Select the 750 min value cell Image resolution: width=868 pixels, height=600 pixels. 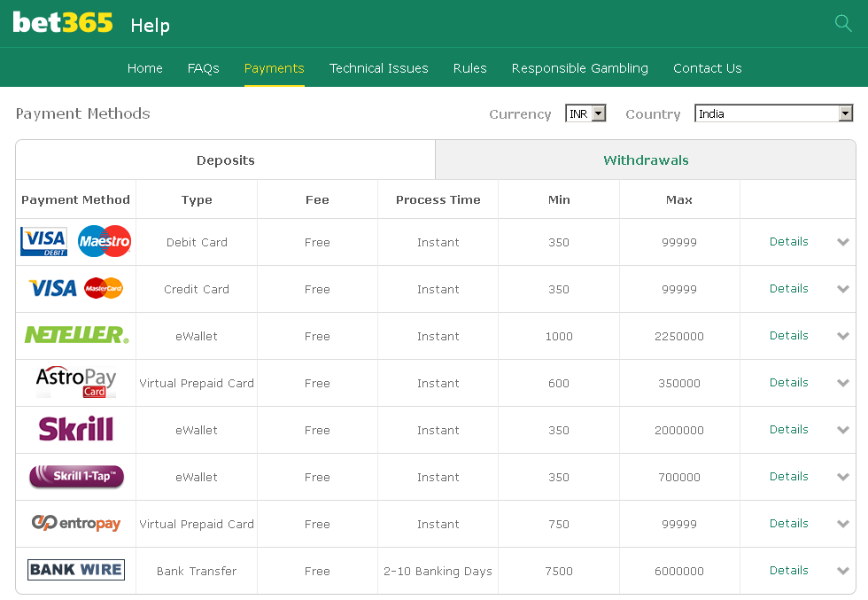pos(559,524)
